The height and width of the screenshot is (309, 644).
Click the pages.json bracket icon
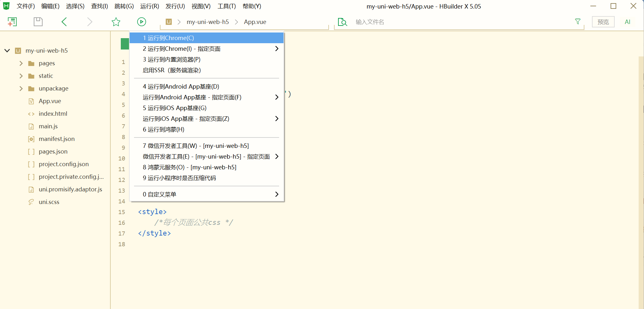click(x=31, y=152)
